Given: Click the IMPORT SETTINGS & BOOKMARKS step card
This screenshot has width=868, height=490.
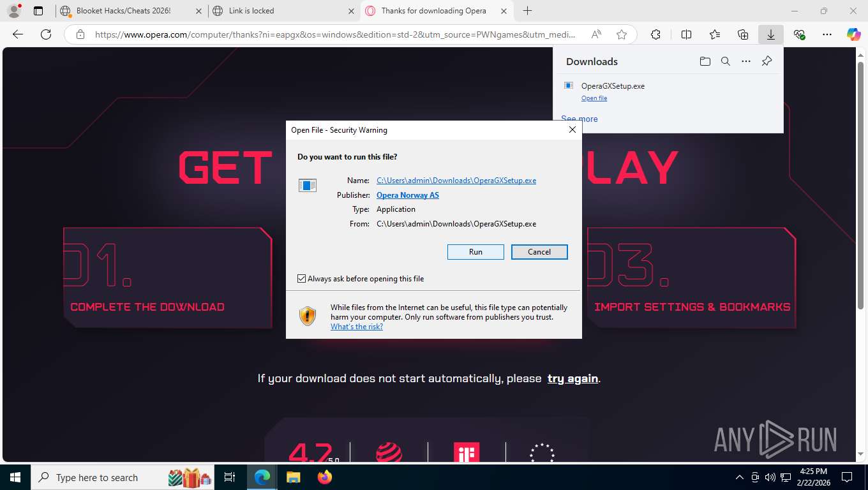Looking at the screenshot, I should point(691,278).
